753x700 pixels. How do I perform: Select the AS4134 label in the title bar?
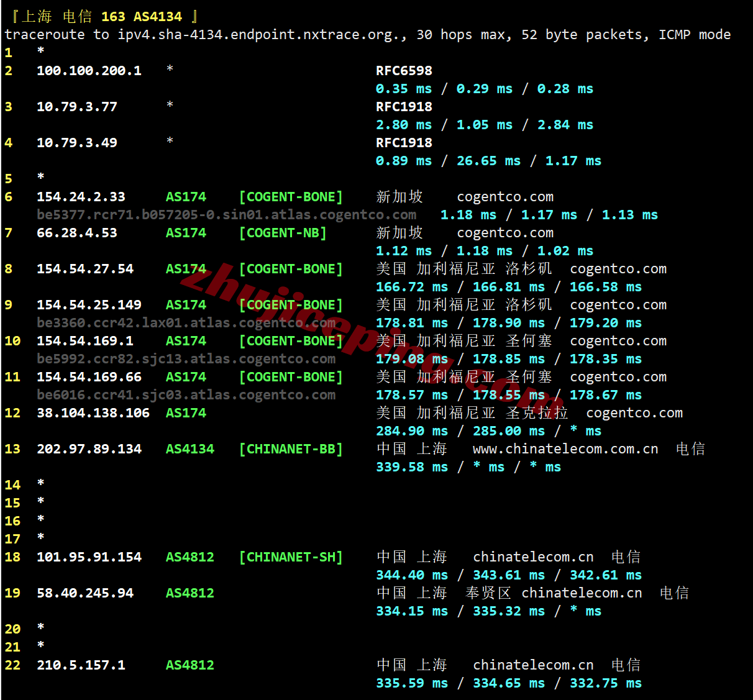pos(157,16)
